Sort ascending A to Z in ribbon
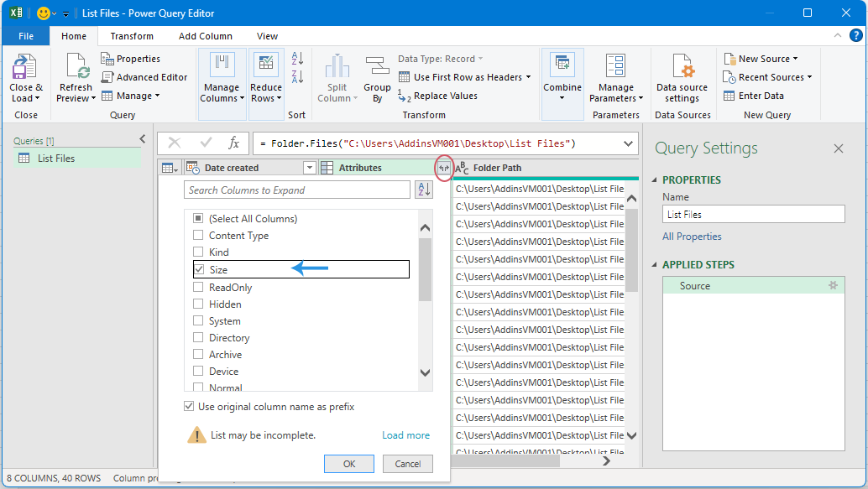The image size is (868, 489). pyautogui.click(x=297, y=58)
